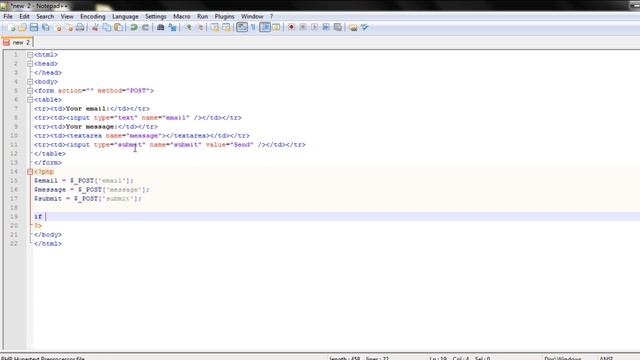This screenshot has width=640, height=360.
Task: Click the closing </html> tag line
Action: [48, 244]
